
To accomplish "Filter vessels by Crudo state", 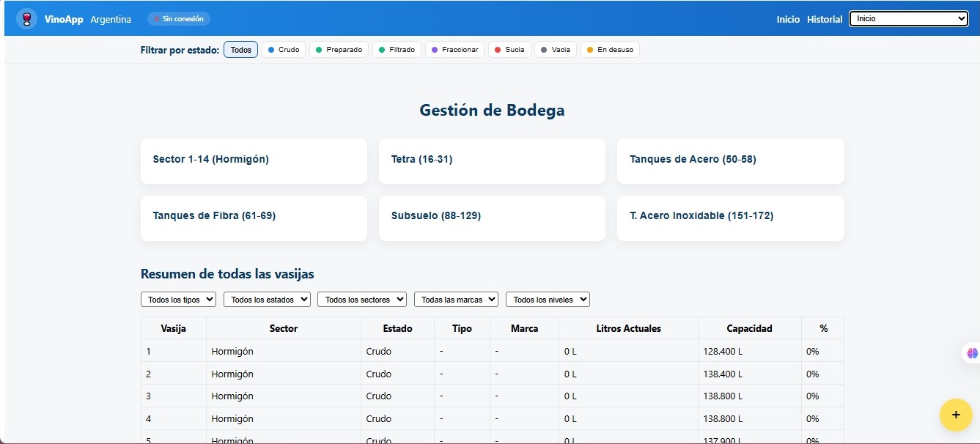I will pos(284,50).
